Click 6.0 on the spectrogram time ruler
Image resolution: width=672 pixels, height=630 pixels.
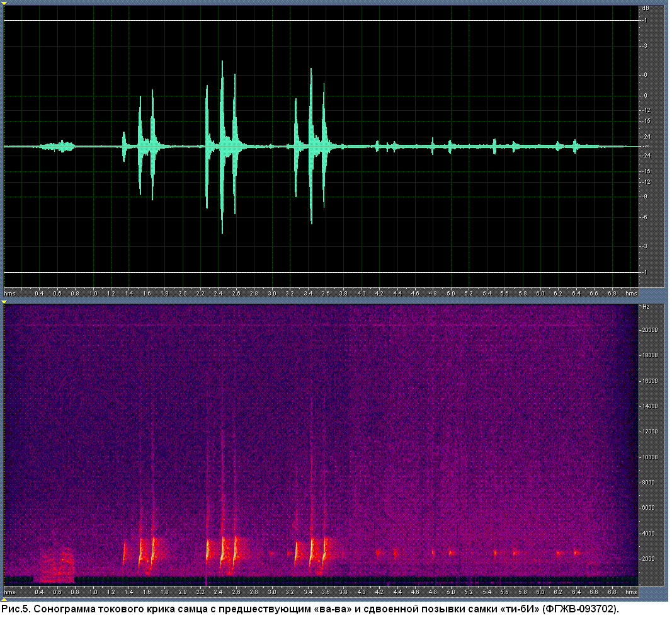pyautogui.click(x=540, y=592)
